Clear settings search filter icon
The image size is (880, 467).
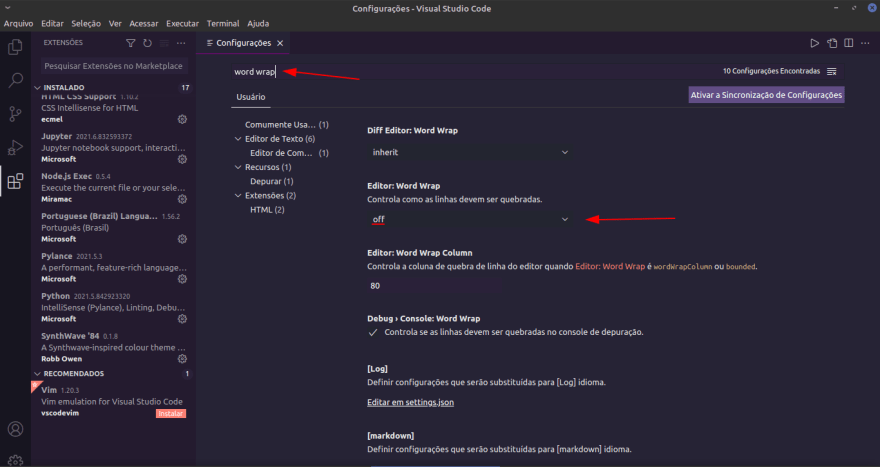click(x=832, y=71)
